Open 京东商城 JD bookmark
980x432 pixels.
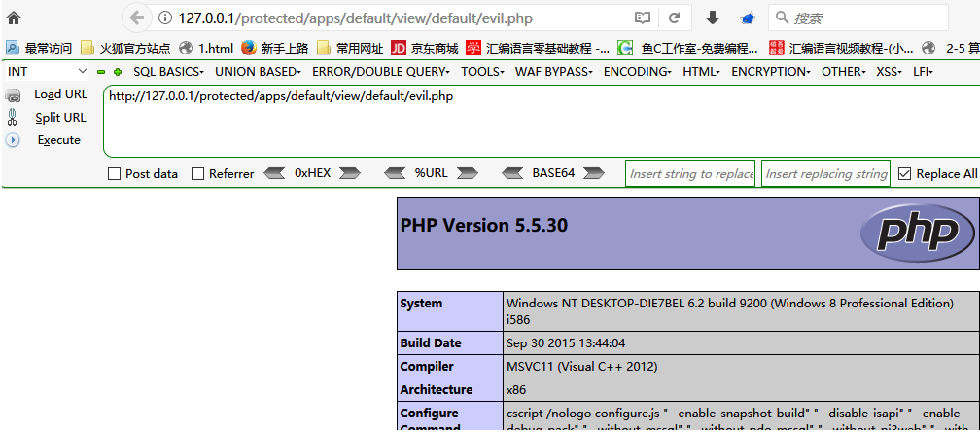(424, 48)
